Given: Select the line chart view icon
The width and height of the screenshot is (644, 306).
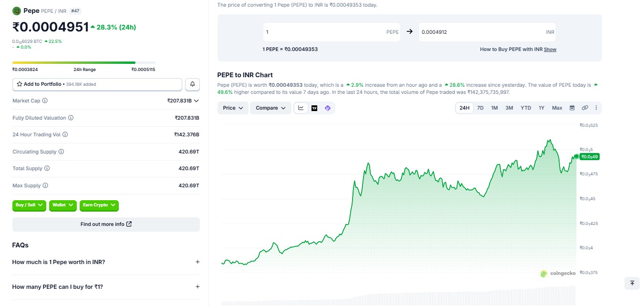Looking at the screenshot, I should (301, 108).
